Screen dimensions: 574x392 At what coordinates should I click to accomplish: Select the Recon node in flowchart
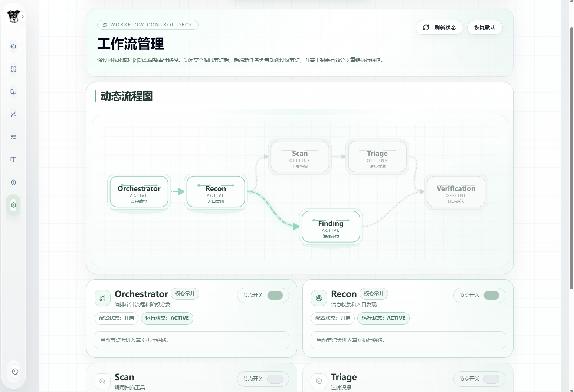click(x=216, y=192)
